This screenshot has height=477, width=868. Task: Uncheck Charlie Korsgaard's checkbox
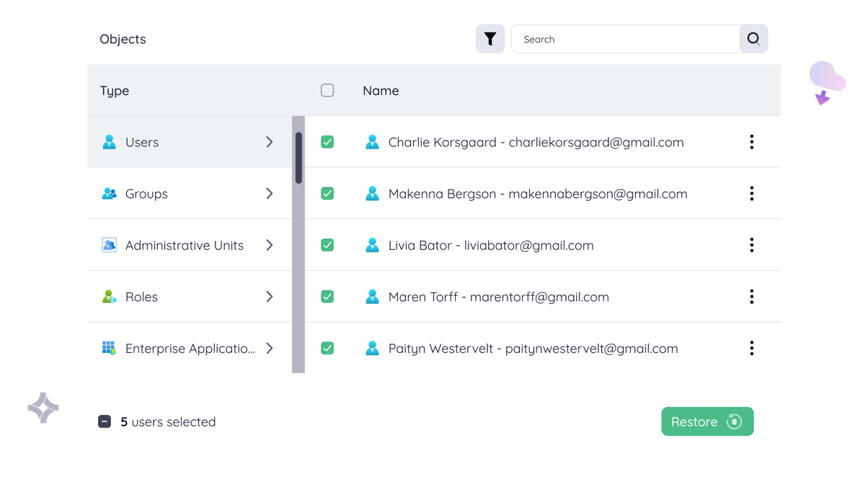tap(327, 142)
